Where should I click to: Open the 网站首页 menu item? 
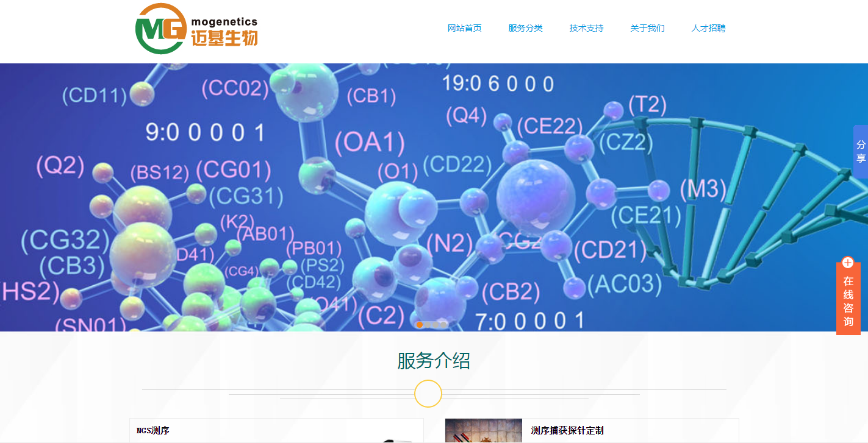[x=464, y=28]
